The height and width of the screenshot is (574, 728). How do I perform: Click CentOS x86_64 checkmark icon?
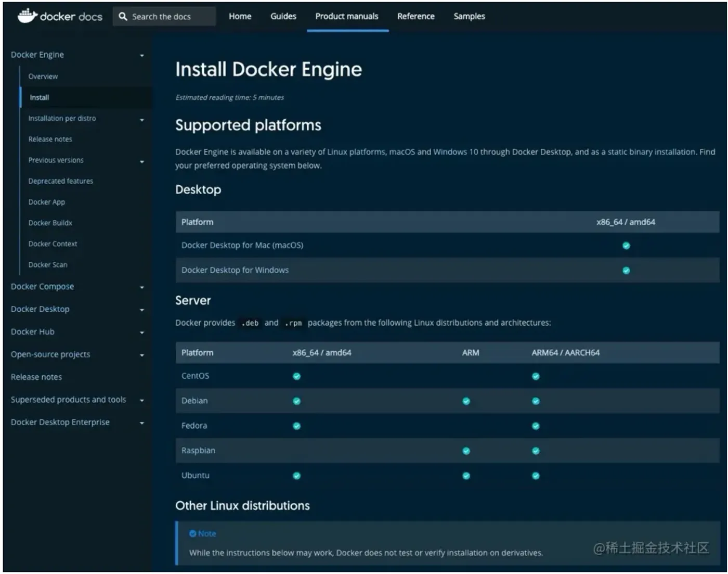(x=296, y=376)
